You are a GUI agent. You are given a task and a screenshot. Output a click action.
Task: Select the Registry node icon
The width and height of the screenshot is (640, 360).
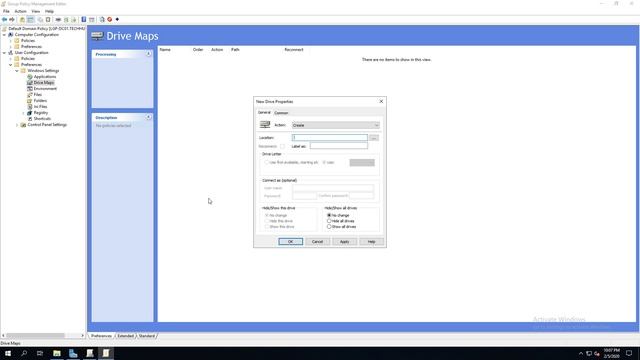[30, 113]
